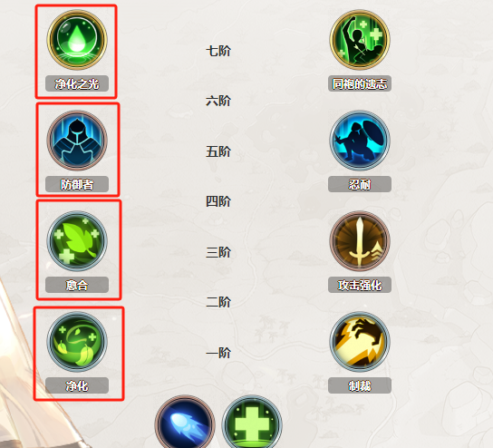Select the 净化 swirling leaves icon

pyautogui.click(x=77, y=342)
